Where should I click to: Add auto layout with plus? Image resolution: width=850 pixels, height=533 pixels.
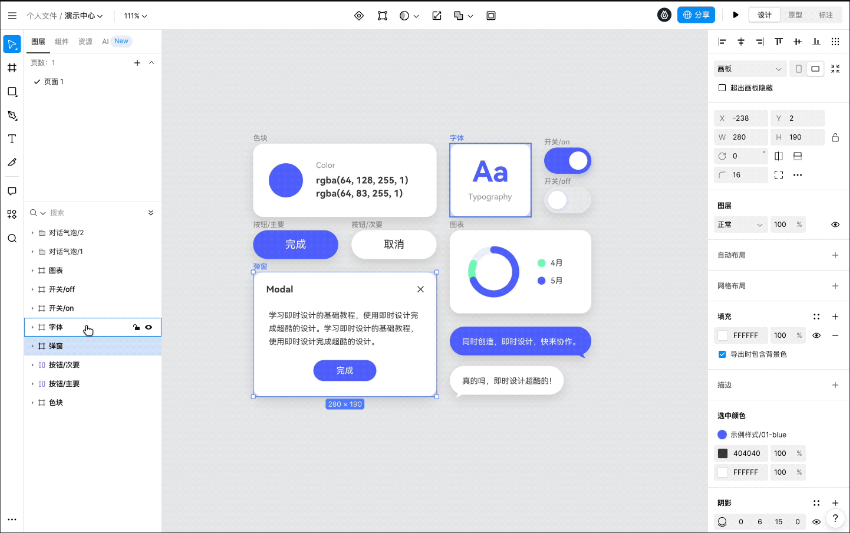[x=835, y=255]
